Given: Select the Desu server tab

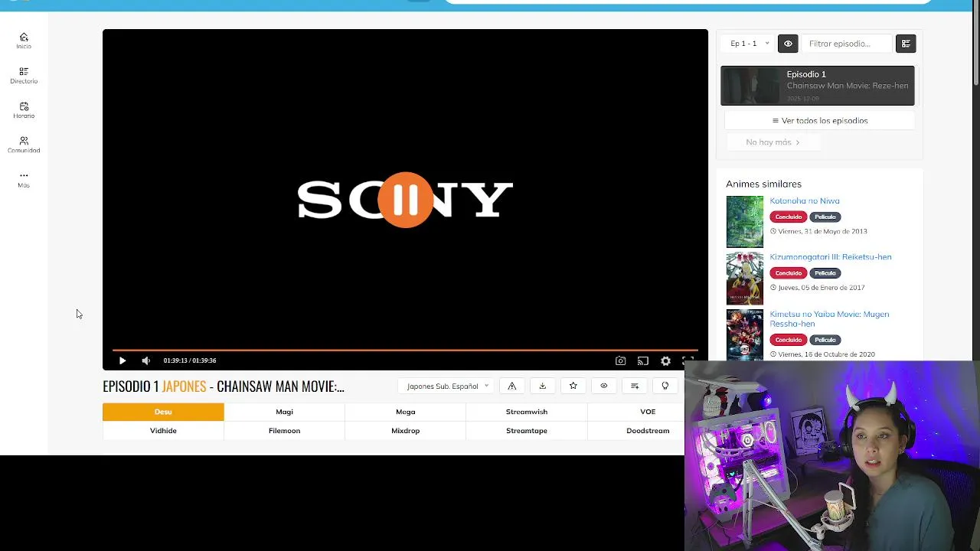Looking at the screenshot, I should (163, 412).
